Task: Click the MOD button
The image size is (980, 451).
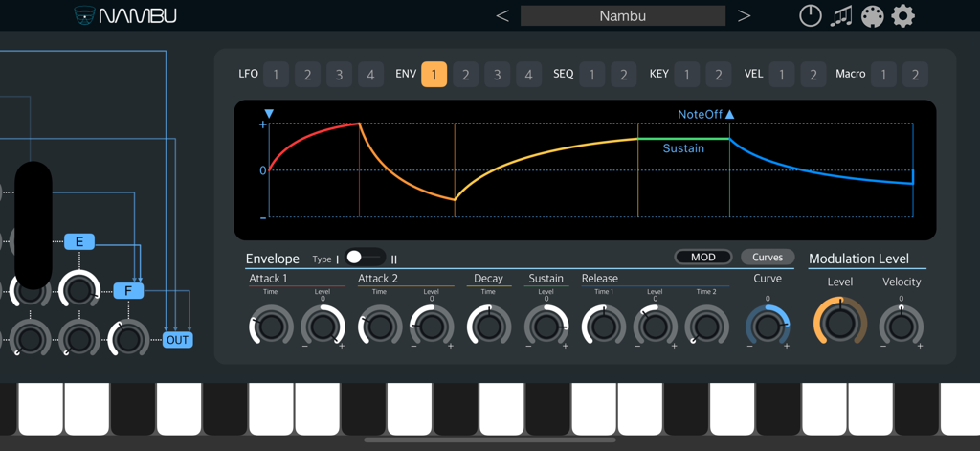Action: [x=703, y=257]
